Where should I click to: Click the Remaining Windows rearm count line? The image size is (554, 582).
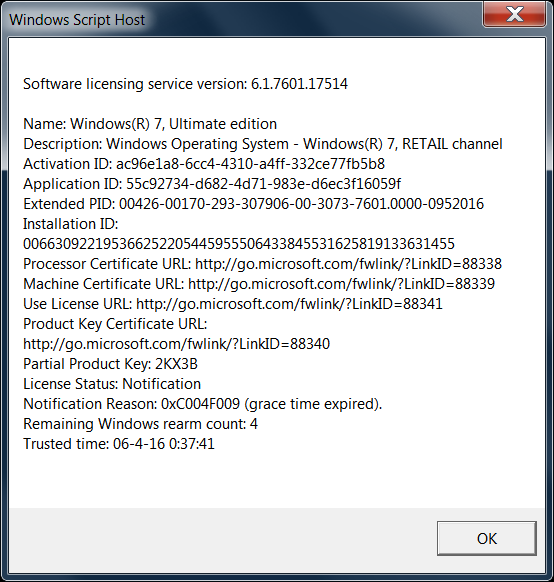coord(140,425)
